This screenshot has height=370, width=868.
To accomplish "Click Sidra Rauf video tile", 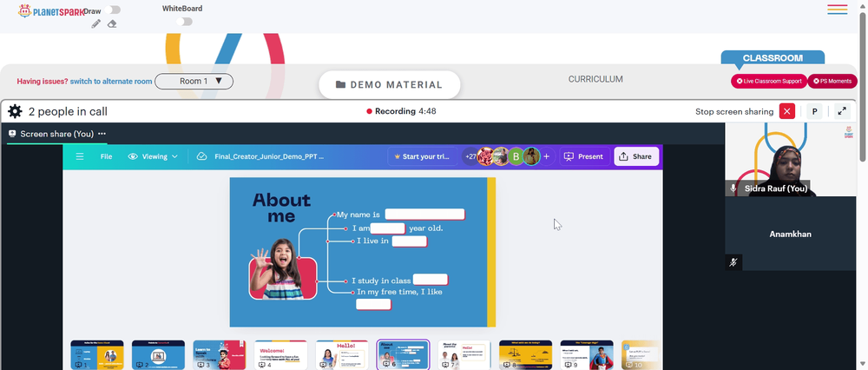I will pyautogui.click(x=791, y=160).
